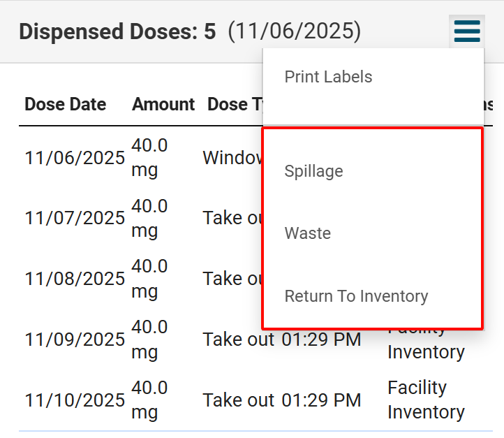Click the 11/10/2025 dose date cell
The width and height of the screenshot is (504, 438).
click(x=75, y=400)
